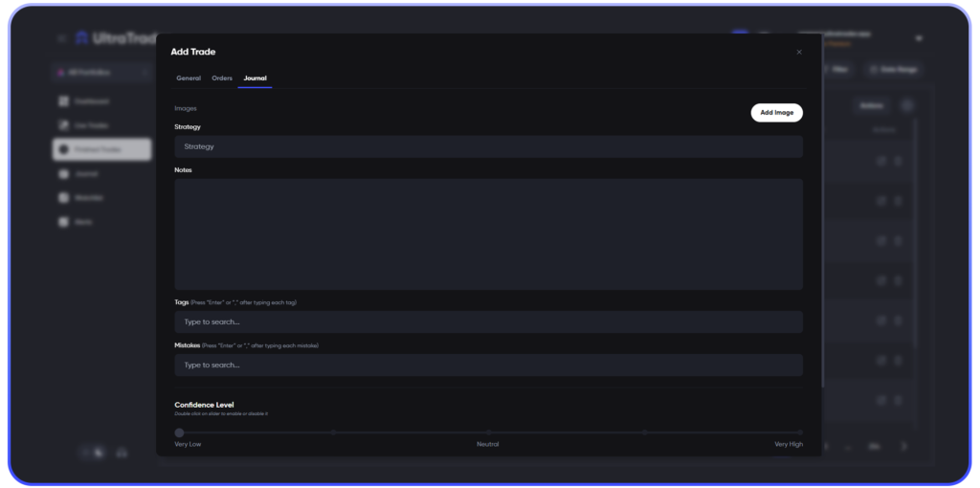Click the hamburger menu icon beside the logo
This screenshot has width=980, height=488.
(61, 38)
